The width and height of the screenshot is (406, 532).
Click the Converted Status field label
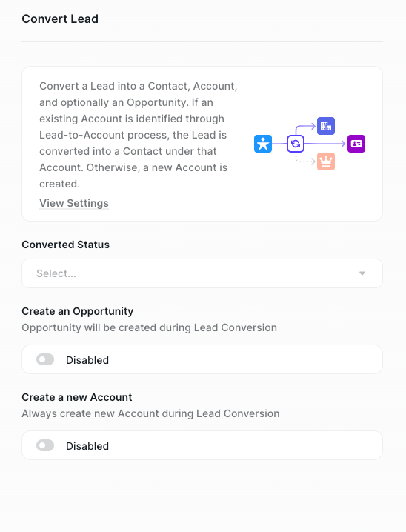[65, 245]
